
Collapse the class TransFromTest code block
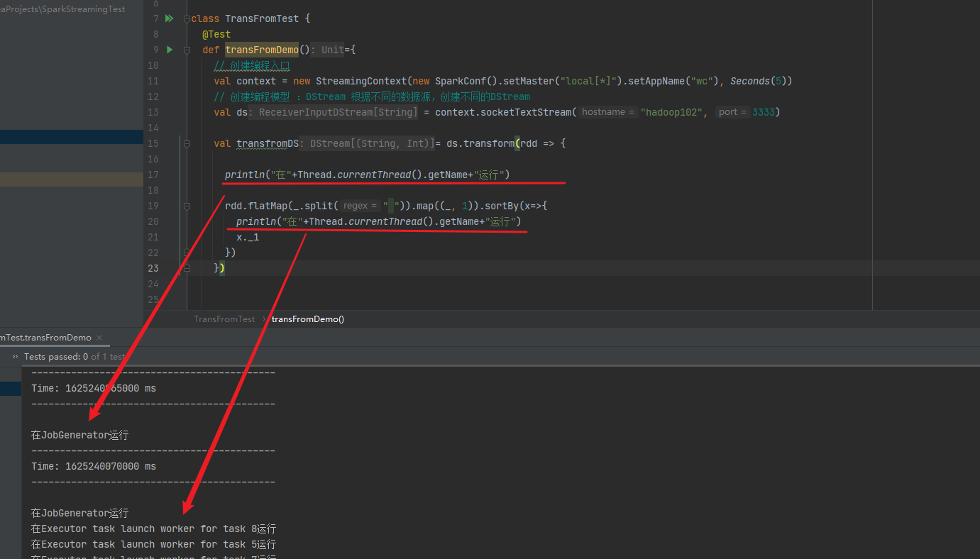point(187,18)
